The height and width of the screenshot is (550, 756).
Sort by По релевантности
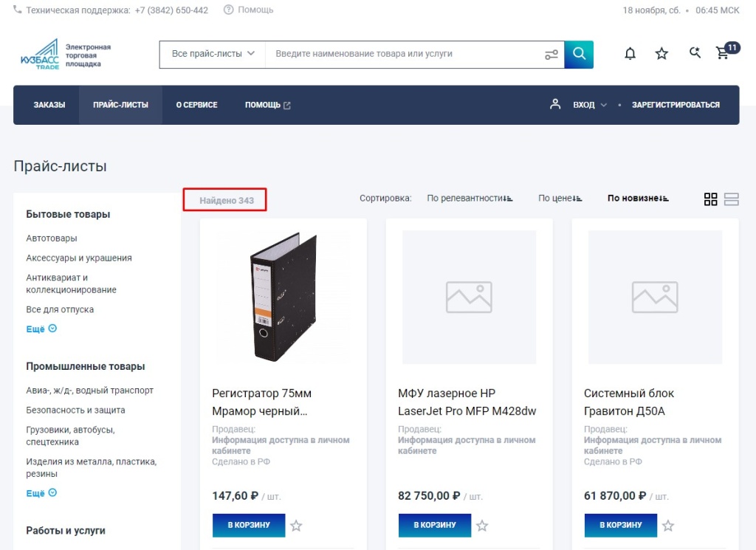pyautogui.click(x=470, y=198)
